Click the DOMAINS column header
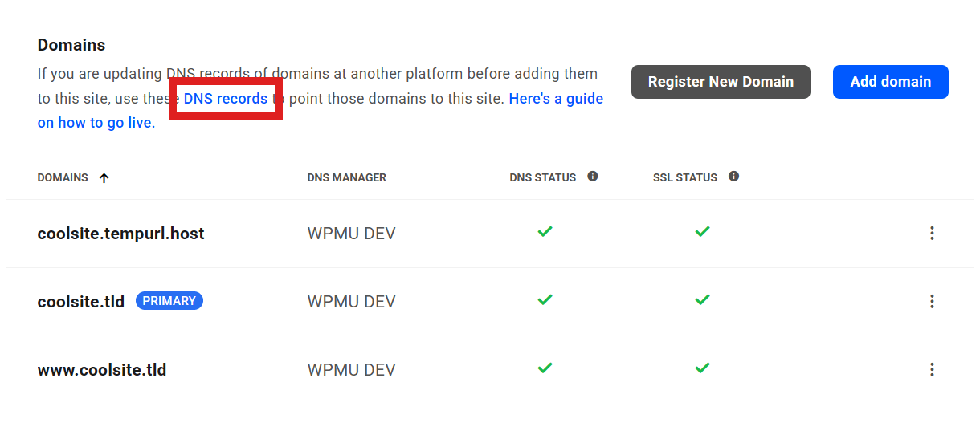This screenshot has height=423, width=980. point(63,177)
